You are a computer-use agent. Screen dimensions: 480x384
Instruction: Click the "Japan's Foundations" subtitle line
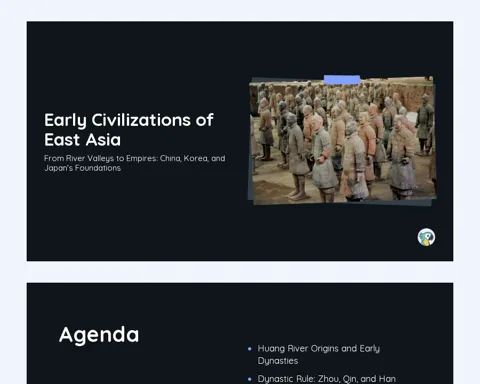click(82, 168)
